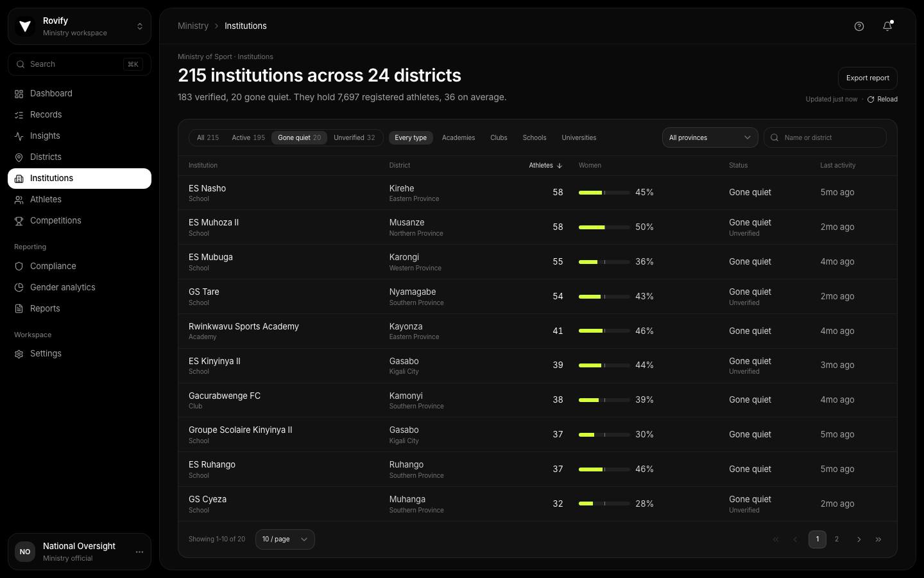
Task: Open the notifications bell
Action: point(887,26)
